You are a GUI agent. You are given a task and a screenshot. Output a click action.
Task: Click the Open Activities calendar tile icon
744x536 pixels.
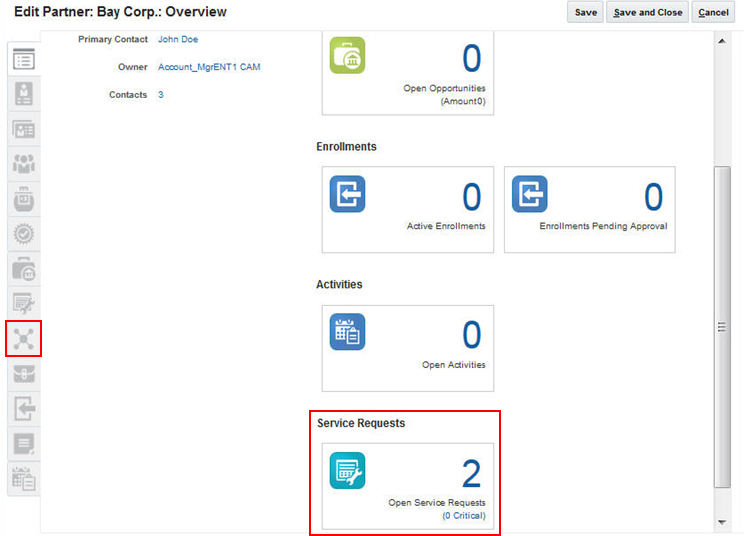point(347,332)
